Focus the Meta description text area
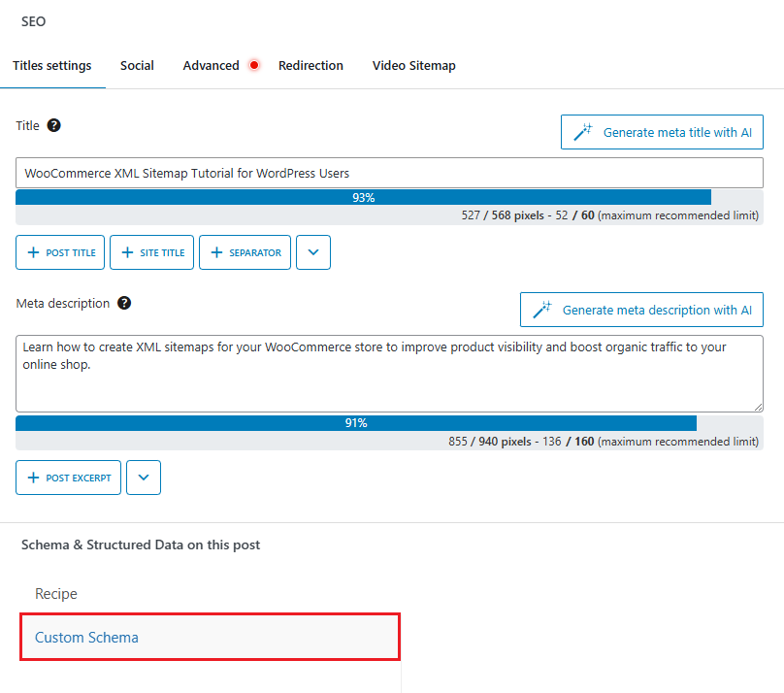784x693 pixels. [x=389, y=374]
